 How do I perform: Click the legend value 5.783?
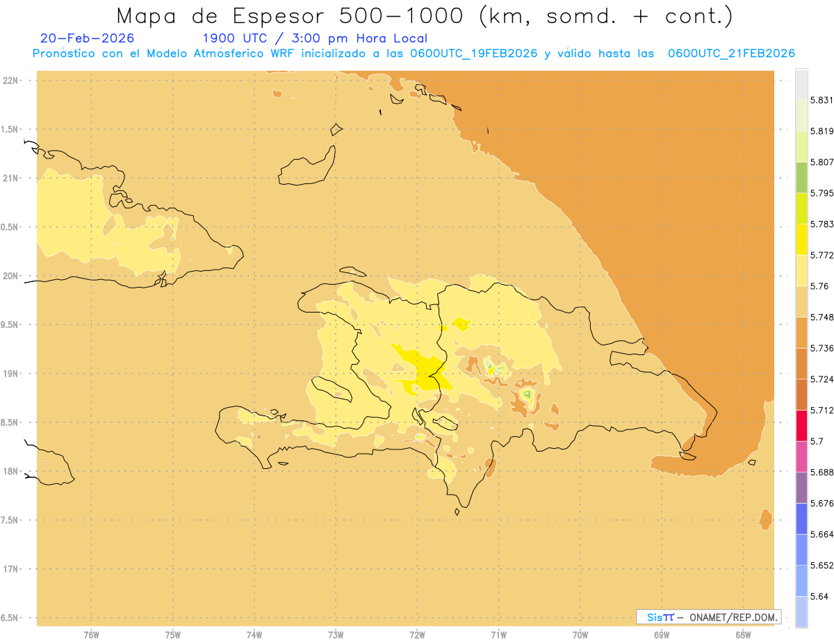point(821,224)
